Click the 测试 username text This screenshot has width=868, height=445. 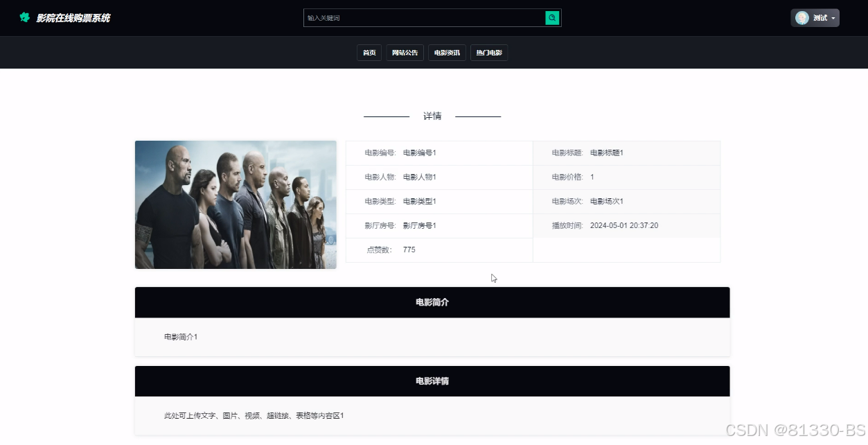(820, 18)
